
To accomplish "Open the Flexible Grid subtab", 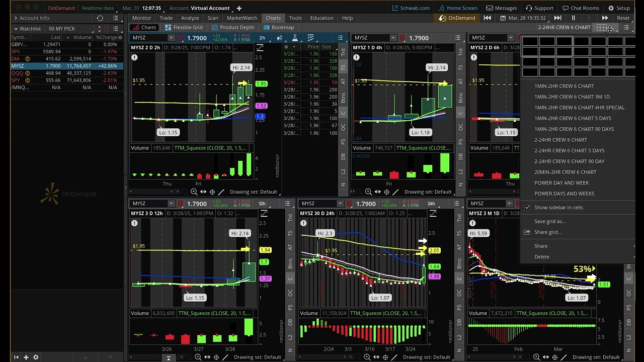I will [x=184, y=28].
